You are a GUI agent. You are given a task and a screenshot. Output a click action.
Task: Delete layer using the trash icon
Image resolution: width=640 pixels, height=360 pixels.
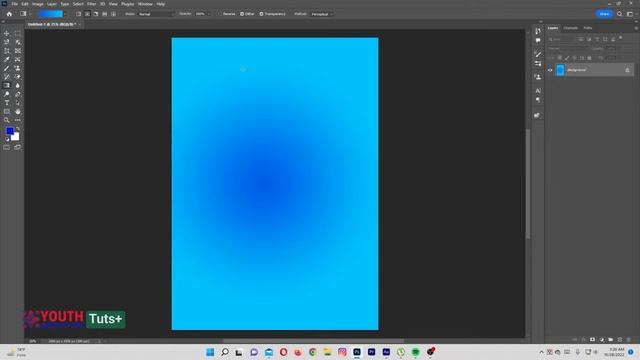(x=629, y=340)
